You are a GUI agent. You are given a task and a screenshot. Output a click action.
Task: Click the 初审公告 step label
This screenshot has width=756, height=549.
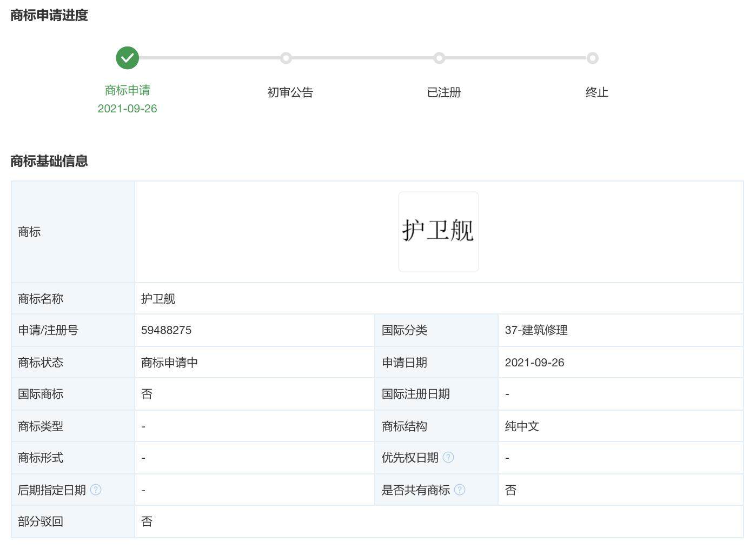[x=290, y=92]
